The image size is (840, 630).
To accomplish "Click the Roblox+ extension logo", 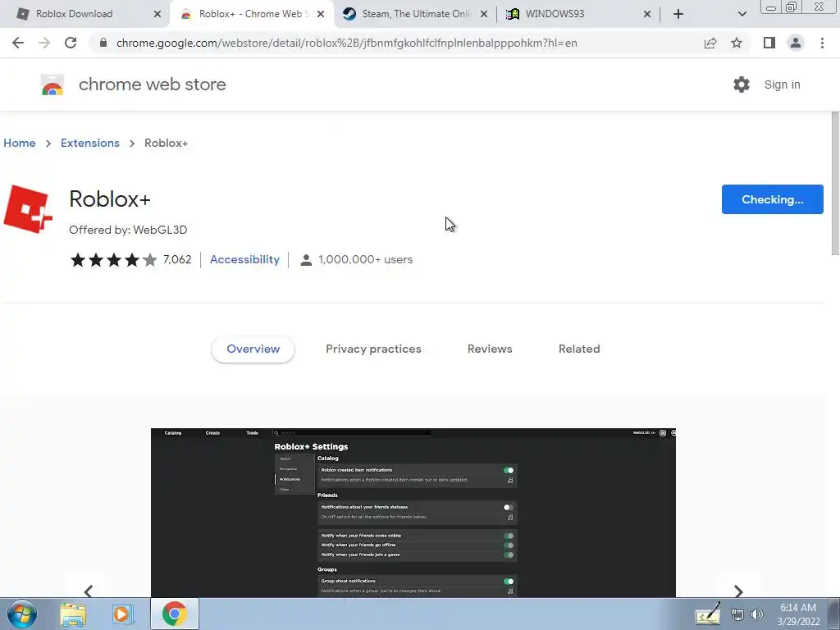I will click(x=28, y=209).
